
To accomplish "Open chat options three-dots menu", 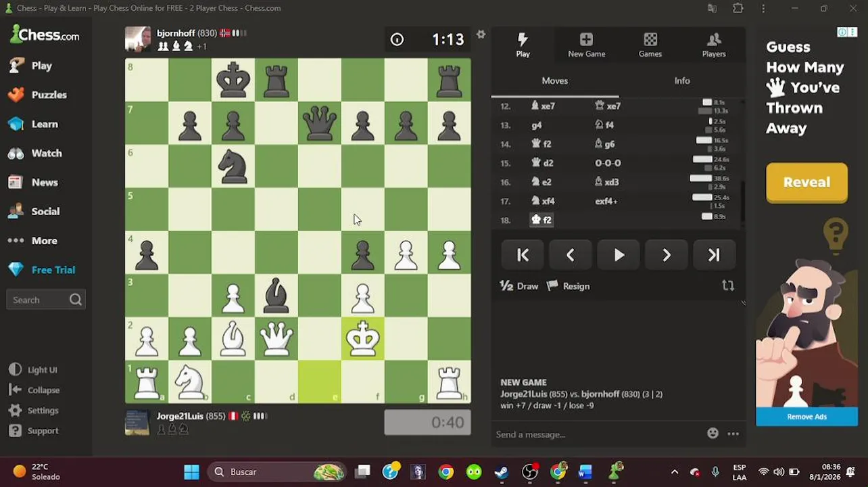I will [x=733, y=434].
